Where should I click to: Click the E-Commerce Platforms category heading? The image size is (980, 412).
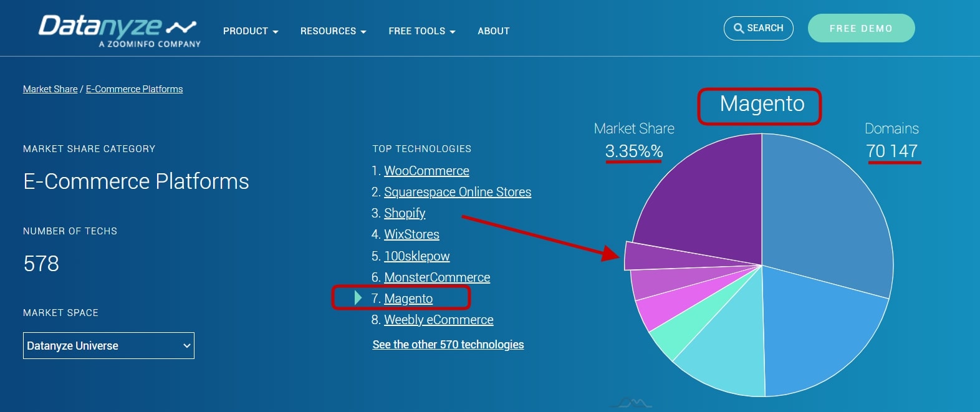point(136,181)
